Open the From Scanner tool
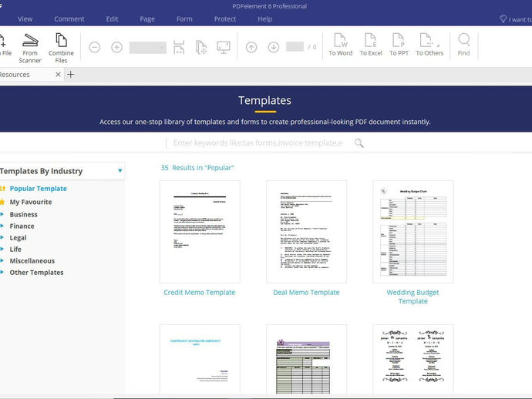Viewport: 532px width, 399px height. pyautogui.click(x=30, y=48)
